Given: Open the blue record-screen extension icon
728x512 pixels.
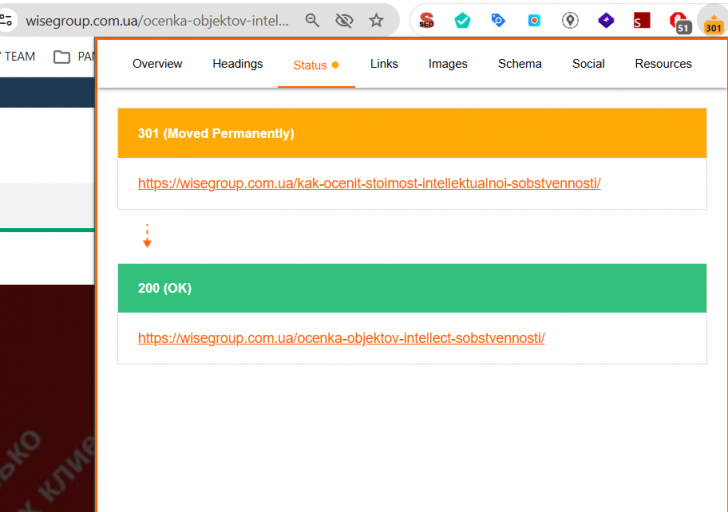Looking at the screenshot, I should coord(534,20).
